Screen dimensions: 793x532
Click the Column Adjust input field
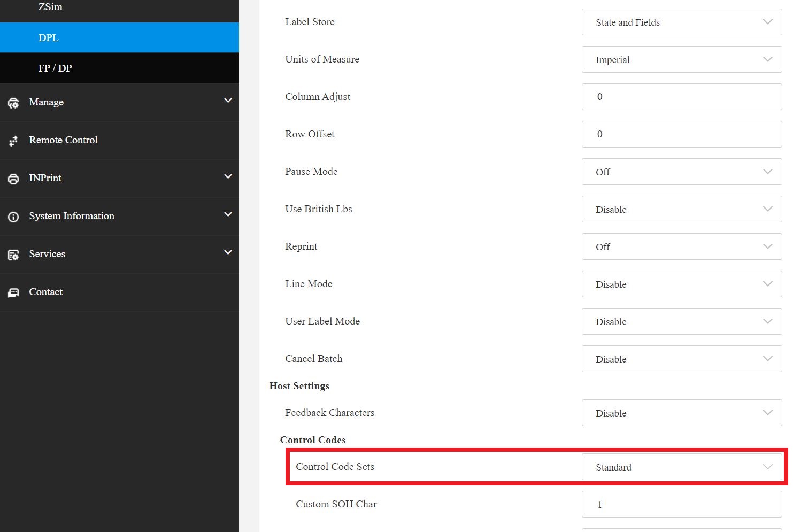pos(682,97)
